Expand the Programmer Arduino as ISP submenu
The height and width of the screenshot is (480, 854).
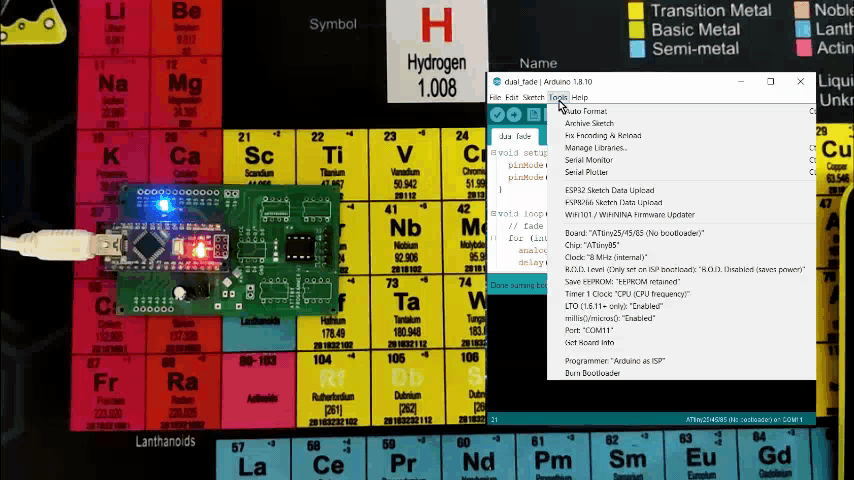(x=681, y=361)
